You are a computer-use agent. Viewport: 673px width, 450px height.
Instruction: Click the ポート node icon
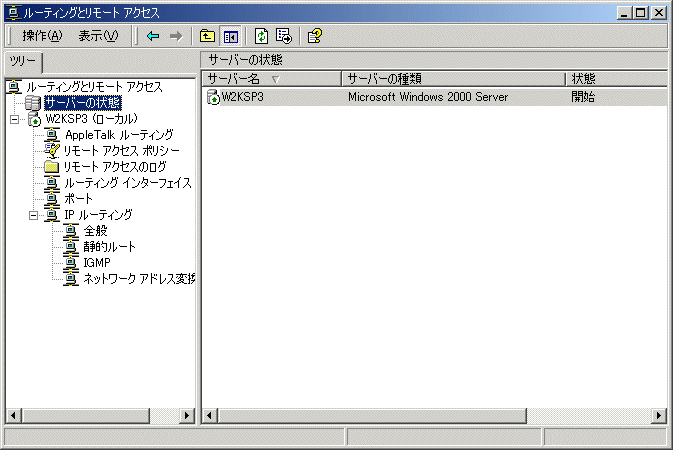pyautogui.click(x=52, y=199)
